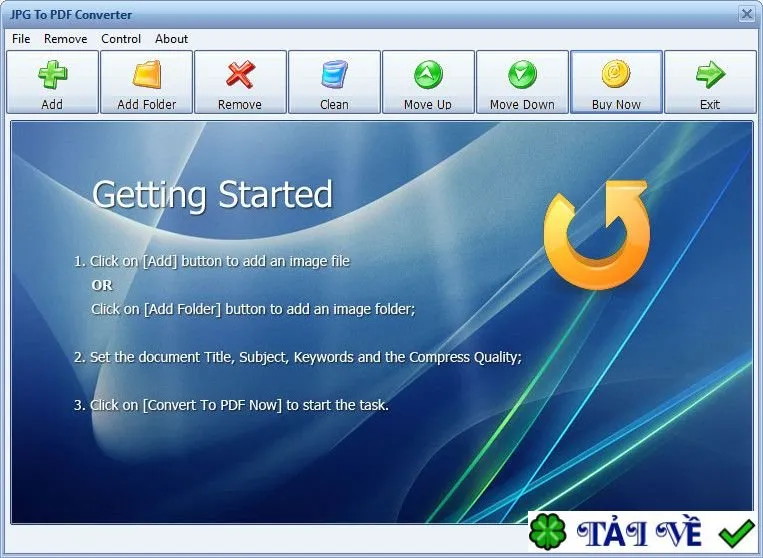The image size is (763, 558).
Task: Click the red X Remove button
Action: 240,82
